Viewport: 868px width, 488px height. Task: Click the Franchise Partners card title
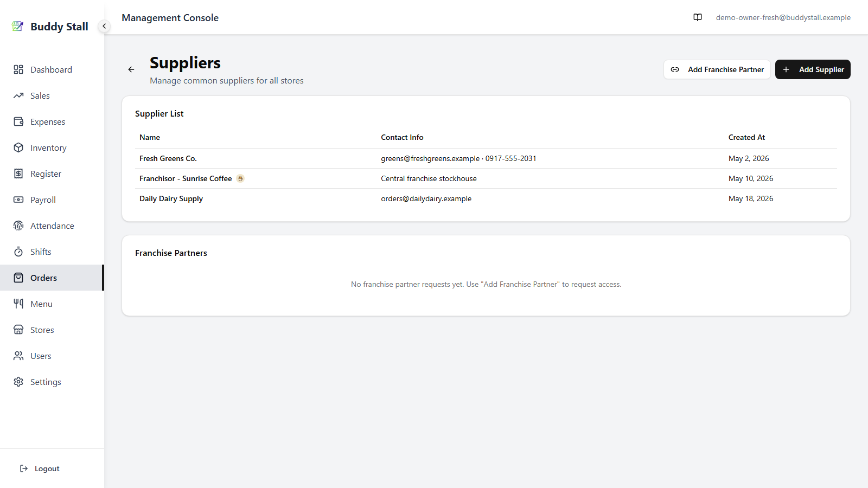click(171, 253)
